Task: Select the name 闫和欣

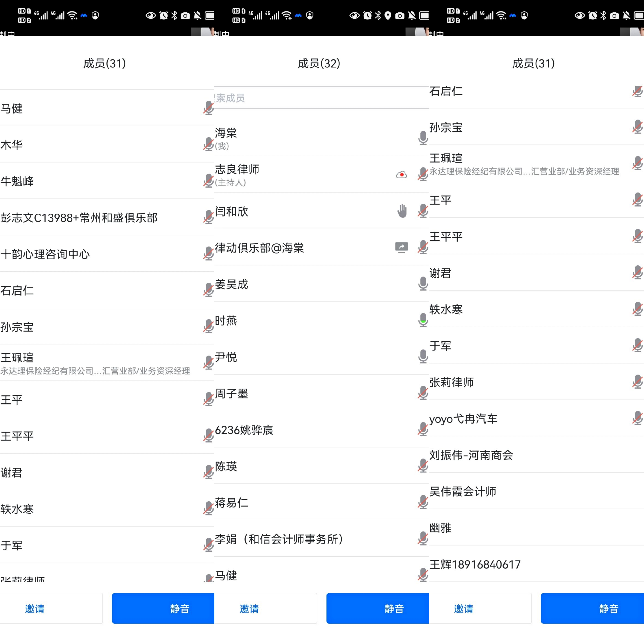Action: pos(232,211)
